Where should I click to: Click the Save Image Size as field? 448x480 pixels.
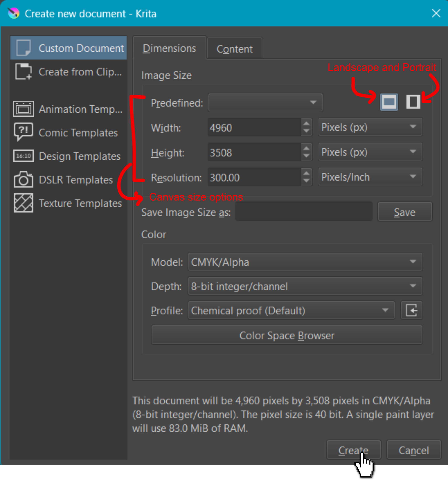(304, 212)
